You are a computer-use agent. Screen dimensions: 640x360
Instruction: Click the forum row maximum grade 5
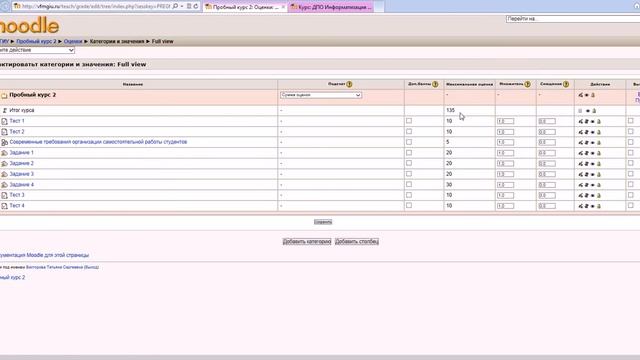click(x=448, y=142)
